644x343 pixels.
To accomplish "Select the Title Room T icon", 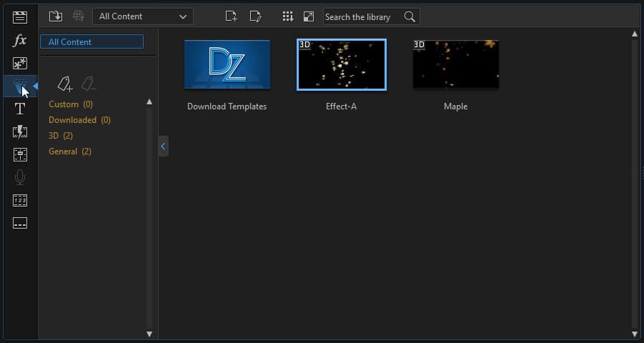I will pyautogui.click(x=20, y=109).
